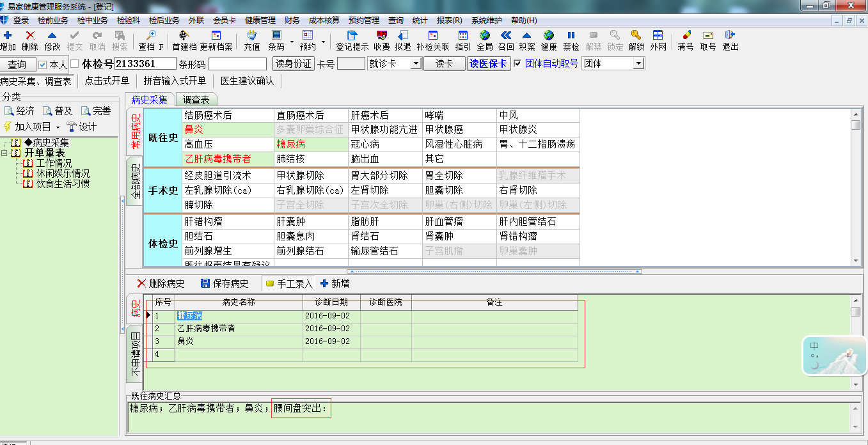The height and width of the screenshot is (445, 868).
Task: Click the 设计 hammer icon
Action: click(72, 127)
